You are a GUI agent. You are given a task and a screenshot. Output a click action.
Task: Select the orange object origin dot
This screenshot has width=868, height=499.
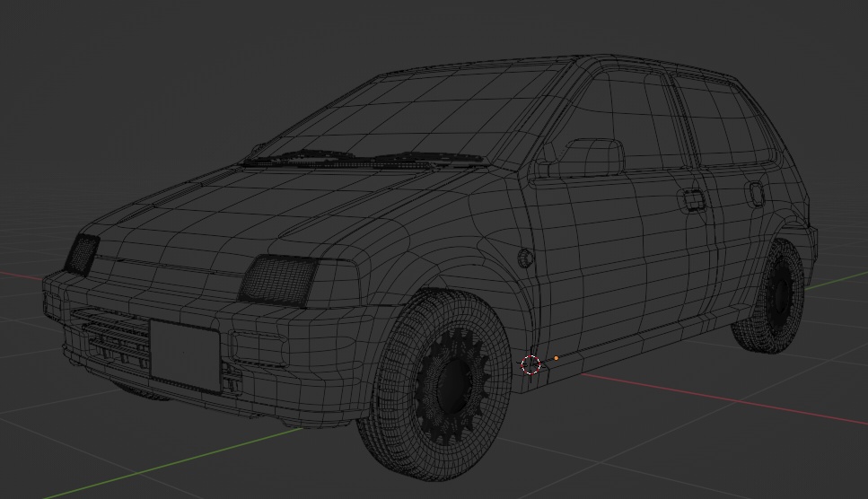pos(556,358)
